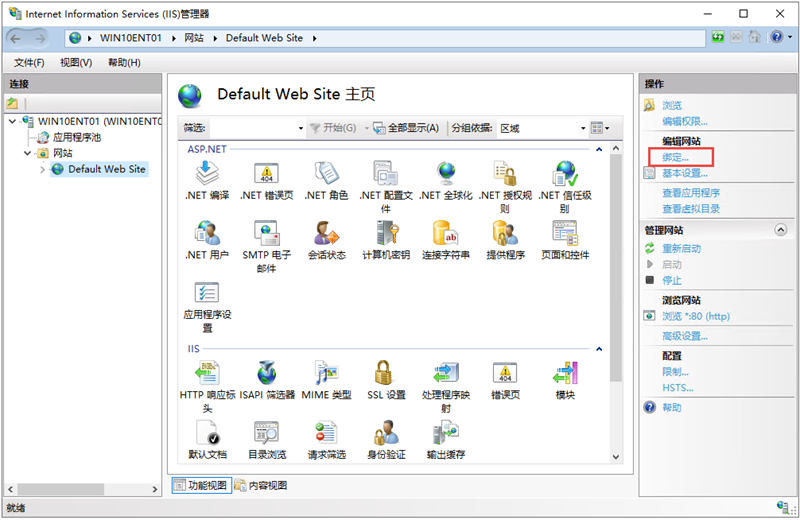Open HTTP 响应标头 feature
This screenshot has width=800, height=520.
coord(207,373)
